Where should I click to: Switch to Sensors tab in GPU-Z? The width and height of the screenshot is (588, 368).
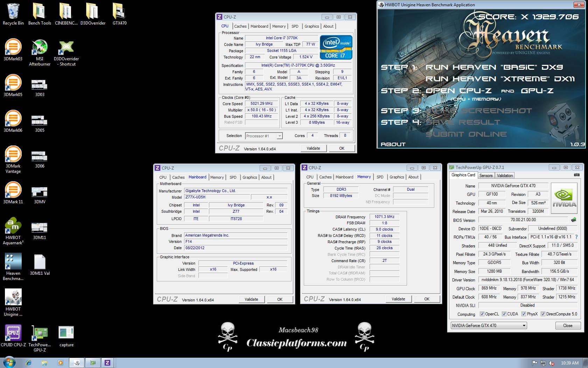486,176
